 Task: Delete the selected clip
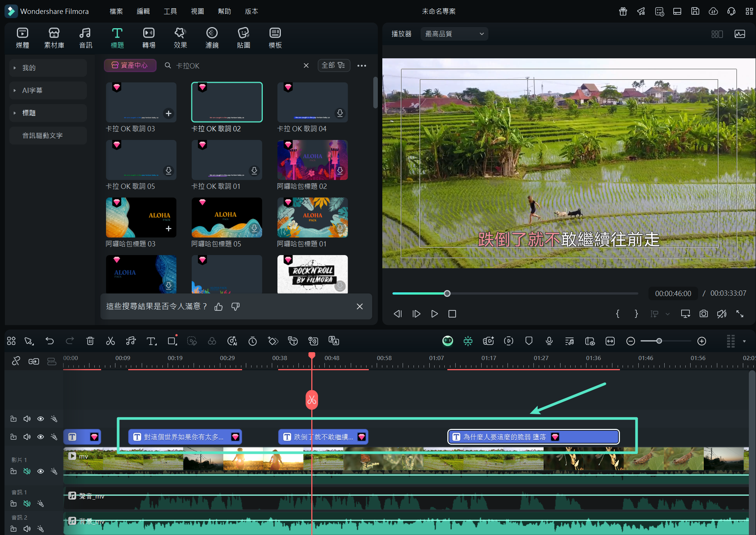[90, 341]
